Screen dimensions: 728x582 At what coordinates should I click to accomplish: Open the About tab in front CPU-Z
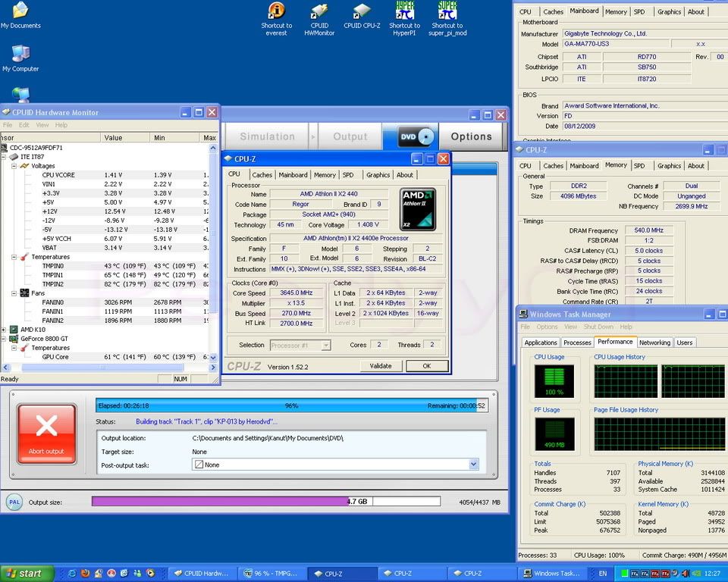(404, 175)
